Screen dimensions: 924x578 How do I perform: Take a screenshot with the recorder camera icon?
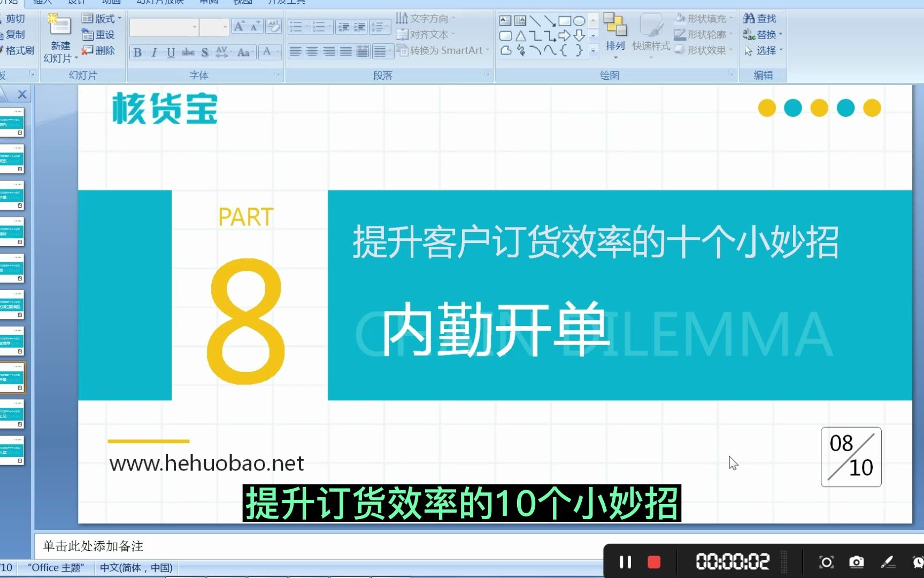click(x=856, y=562)
